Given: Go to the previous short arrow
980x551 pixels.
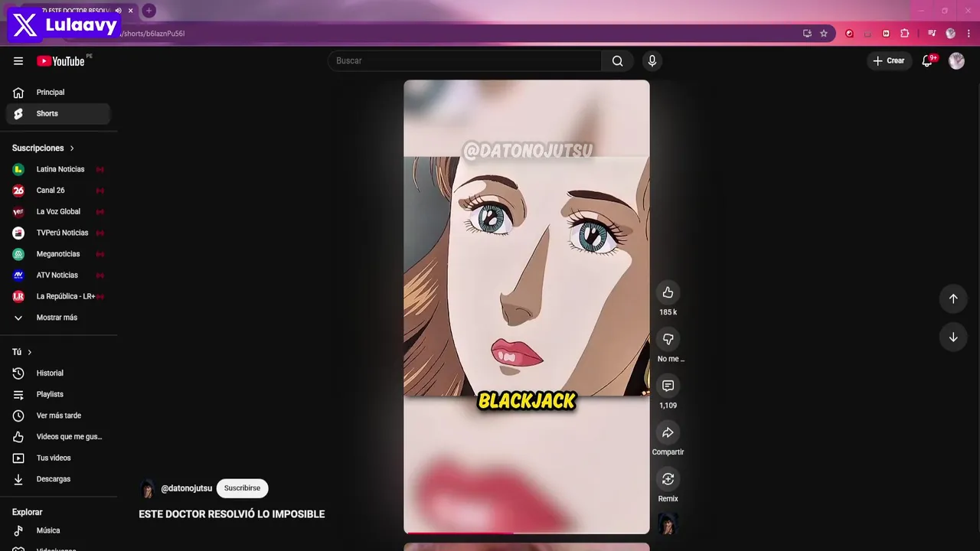Looking at the screenshot, I should click(x=953, y=298).
